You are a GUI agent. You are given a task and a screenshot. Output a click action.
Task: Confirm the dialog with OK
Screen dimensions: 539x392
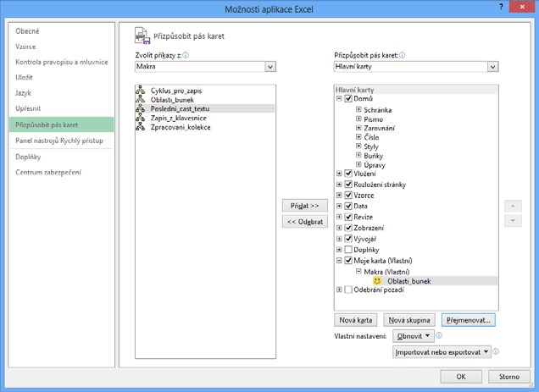pyautogui.click(x=461, y=377)
